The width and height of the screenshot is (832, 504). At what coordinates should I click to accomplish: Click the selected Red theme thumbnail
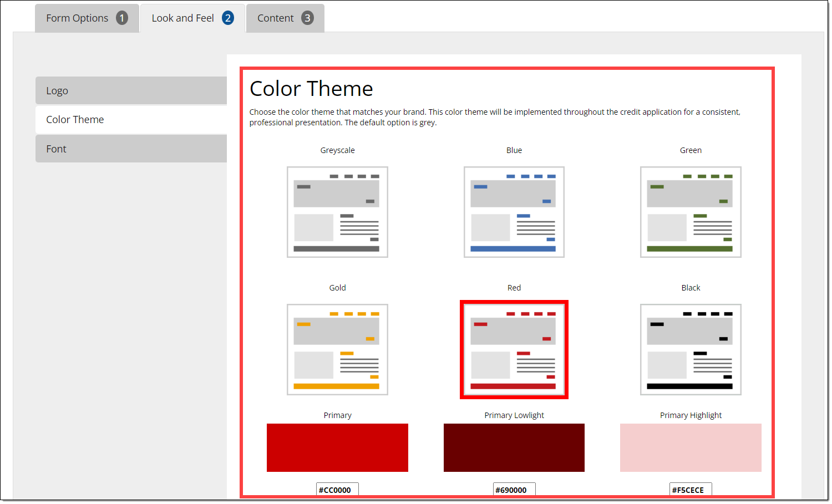click(514, 349)
